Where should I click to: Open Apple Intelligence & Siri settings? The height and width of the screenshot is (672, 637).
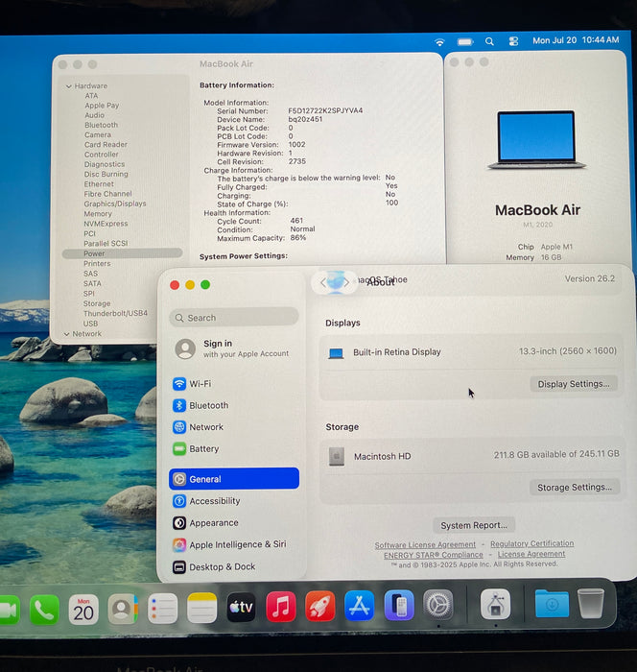coord(234,544)
